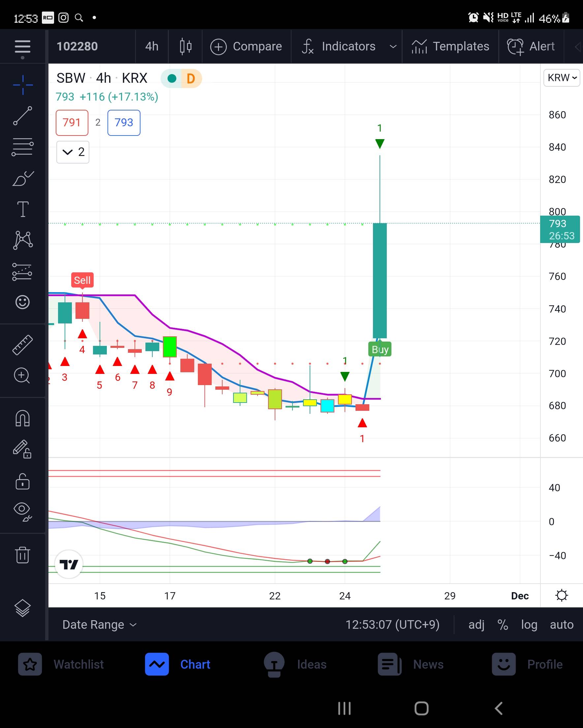Tap the Compare button
Viewport: 583px width, 728px height.
[246, 46]
